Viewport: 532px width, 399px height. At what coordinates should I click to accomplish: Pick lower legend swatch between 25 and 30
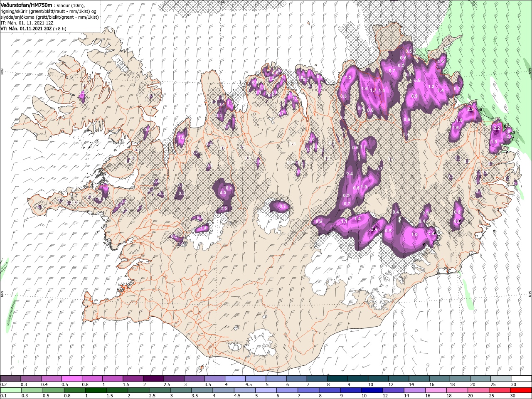pyautogui.click(x=499, y=390)
